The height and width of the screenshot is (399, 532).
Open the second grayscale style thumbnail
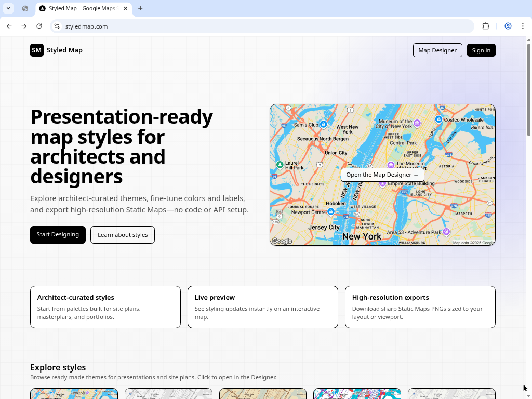coord(168,394)
